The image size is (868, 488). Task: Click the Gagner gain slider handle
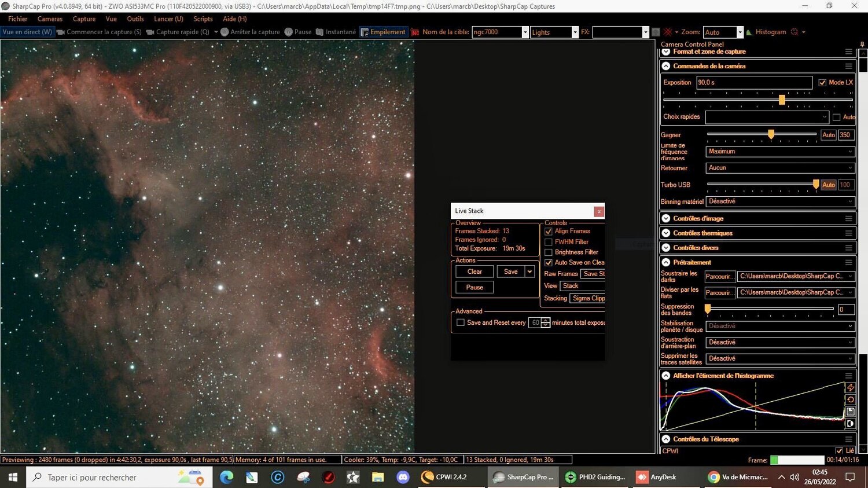point(771,134)
